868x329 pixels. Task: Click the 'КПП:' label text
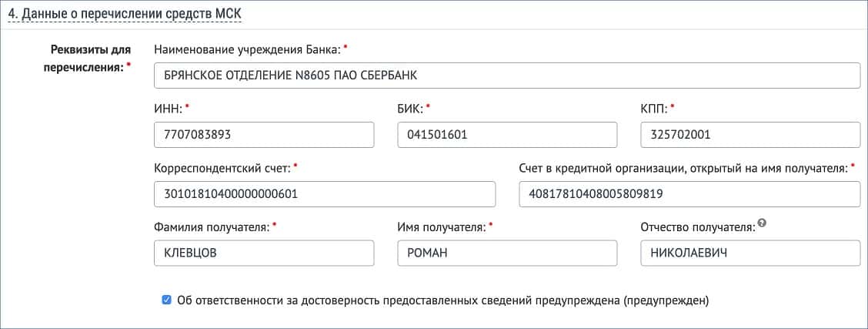653,109
